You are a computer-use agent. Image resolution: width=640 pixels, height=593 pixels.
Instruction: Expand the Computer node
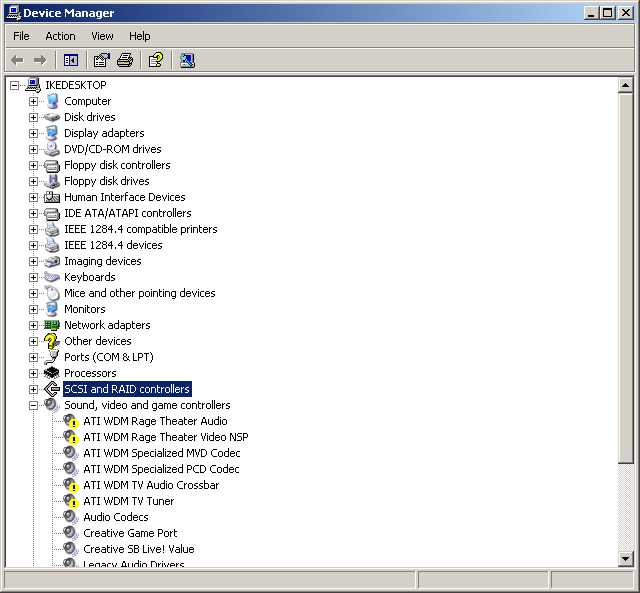33,101
